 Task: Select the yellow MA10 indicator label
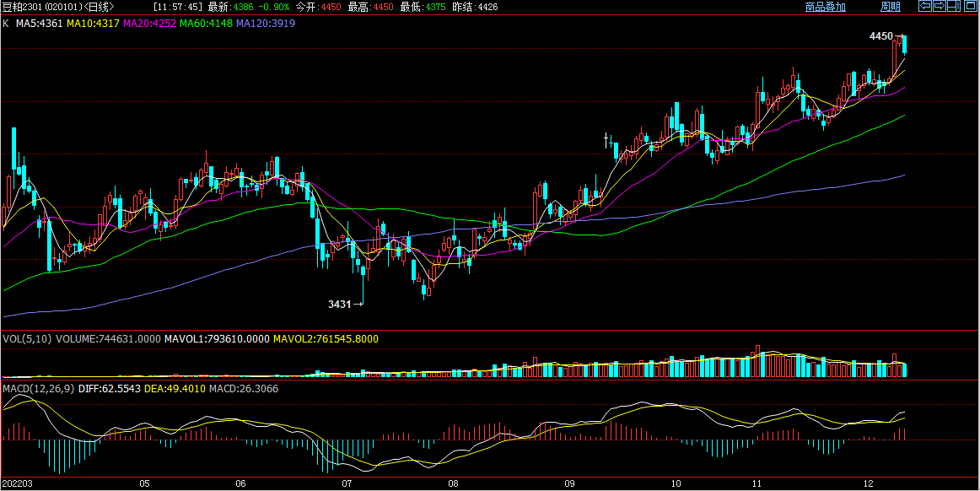(x=93, y=23)
